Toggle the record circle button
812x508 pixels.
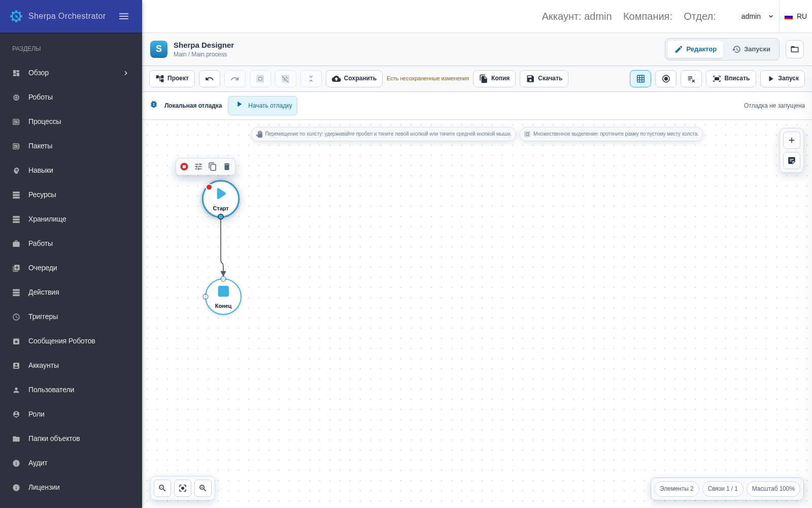666,79
